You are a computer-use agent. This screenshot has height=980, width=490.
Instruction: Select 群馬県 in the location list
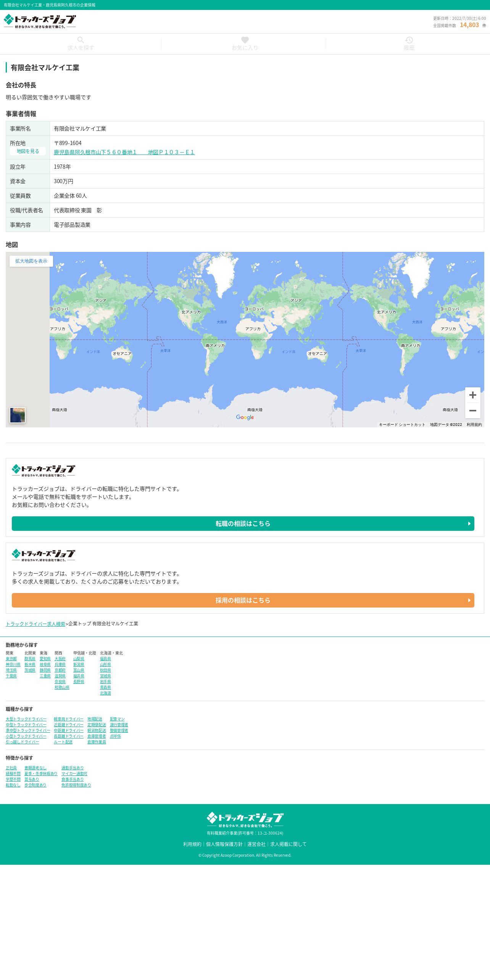[x=30, y=659]
